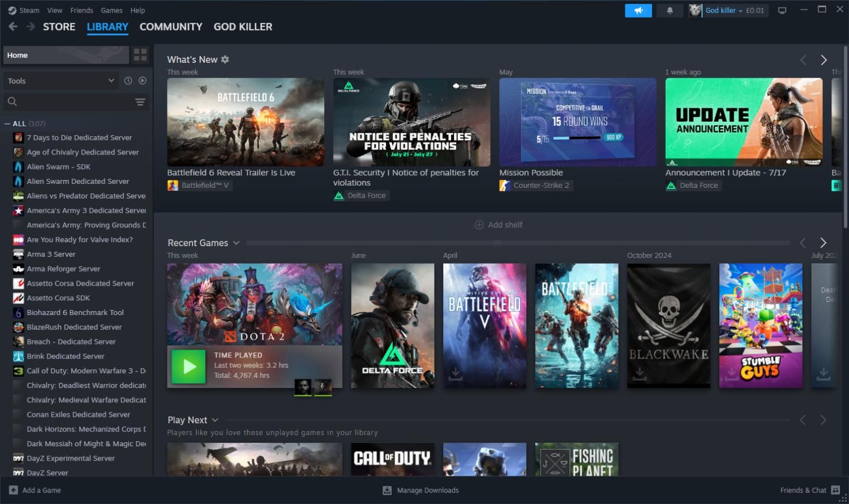Collapse the ALL games category
849x504 pixels.
point(7,123)
